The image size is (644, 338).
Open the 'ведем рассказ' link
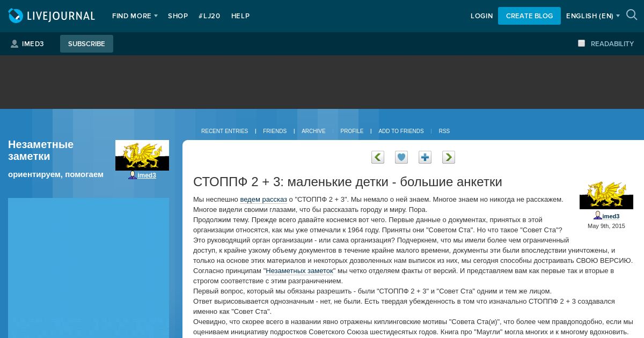coord(264,200)
